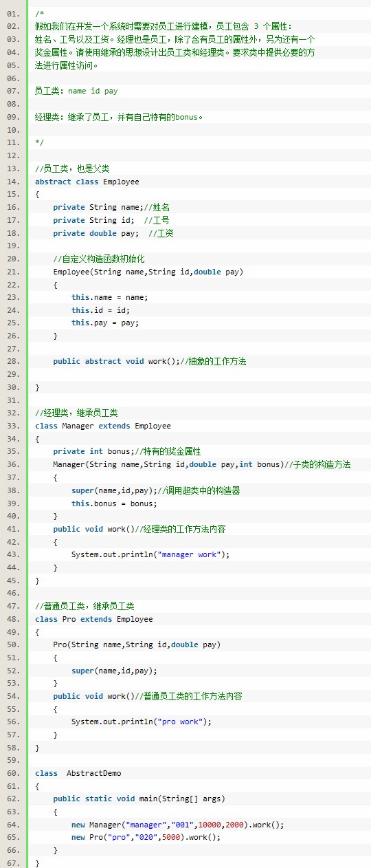Viewport: 371px width, 868px height.
Task: Click 'public void work()//经理类的工作方法内容' line
Action: (x=139, y=529)
